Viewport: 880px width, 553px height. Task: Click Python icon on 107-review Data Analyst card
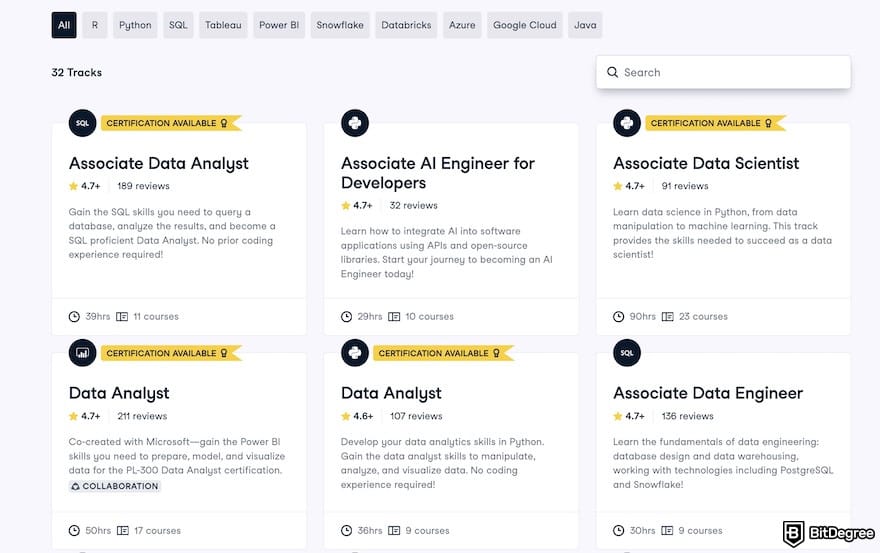[355, 353]
